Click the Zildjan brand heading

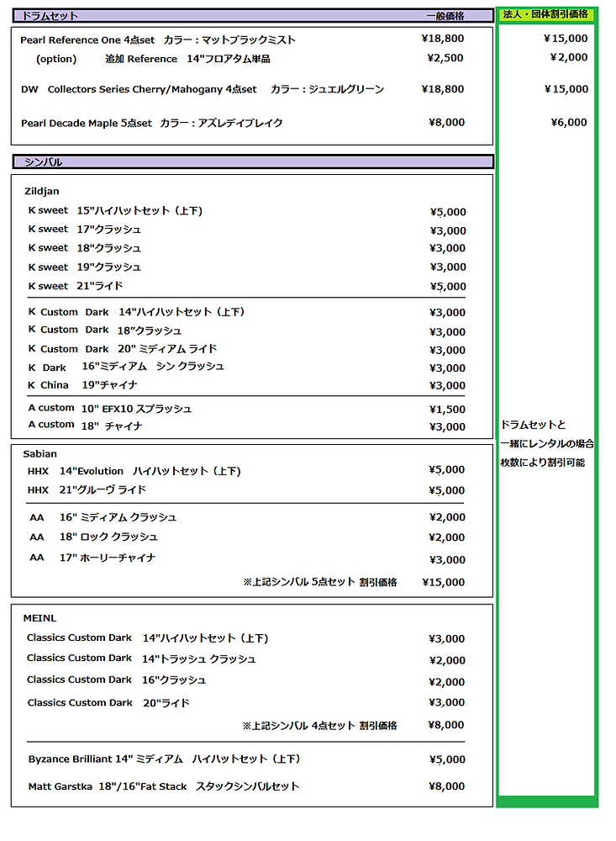[x=42, y=191]
